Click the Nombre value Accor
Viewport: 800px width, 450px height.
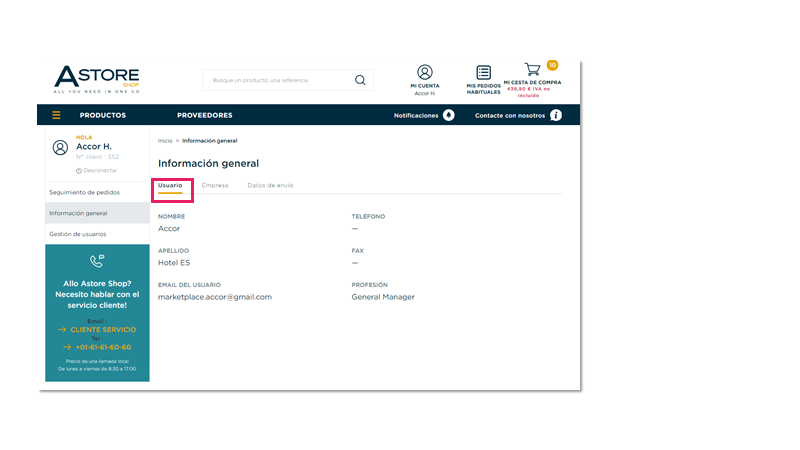tap(169, 229)
